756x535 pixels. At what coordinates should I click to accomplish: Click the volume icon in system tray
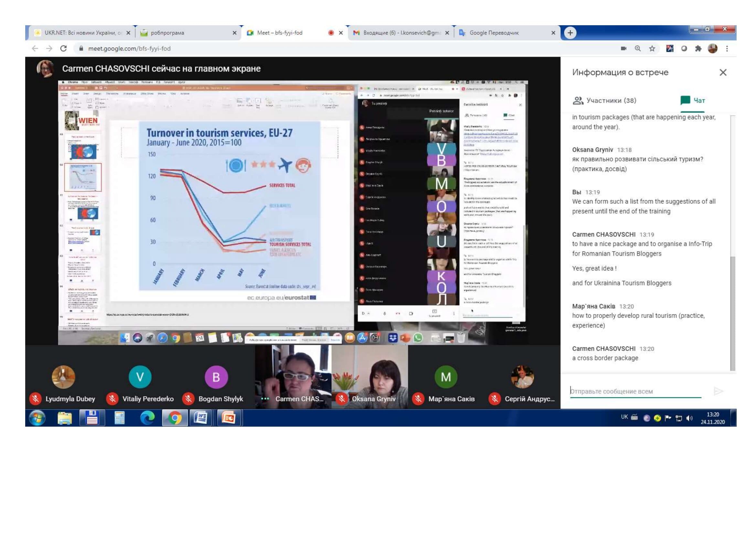tap(689, 418)
